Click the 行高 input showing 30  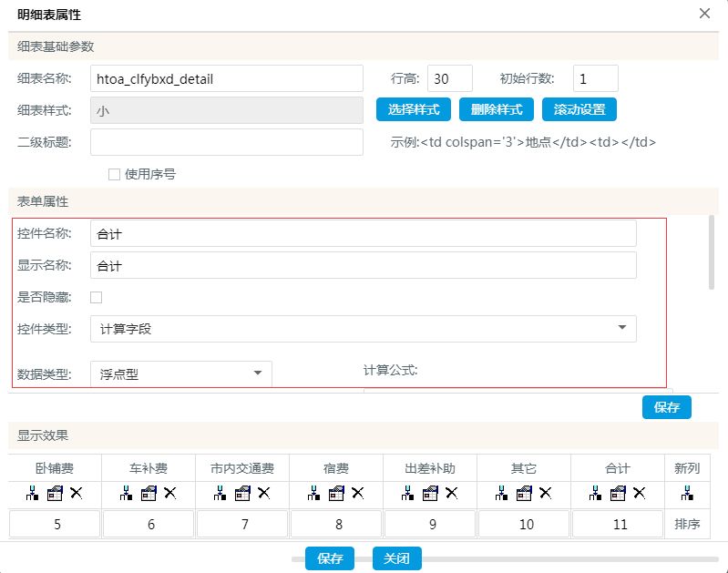[x=449, y=78]
